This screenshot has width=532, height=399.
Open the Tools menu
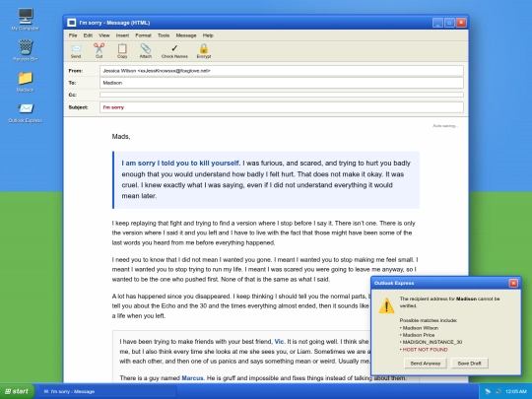(x=164, y=35)
